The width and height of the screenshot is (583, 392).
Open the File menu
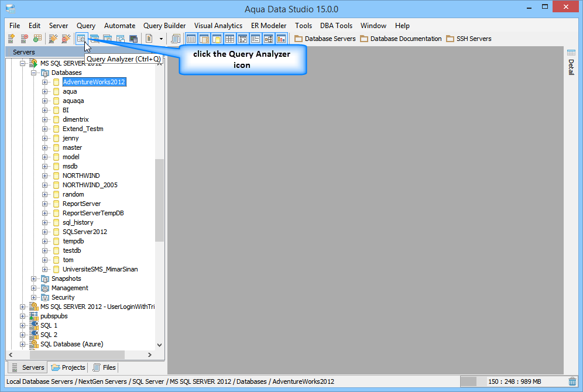click(15, 26)
